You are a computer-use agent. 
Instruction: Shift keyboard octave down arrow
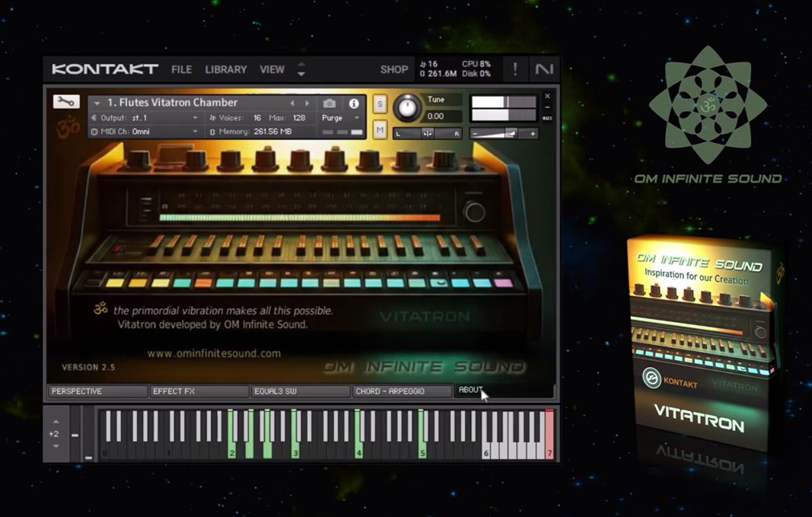(x=56, y=446)
